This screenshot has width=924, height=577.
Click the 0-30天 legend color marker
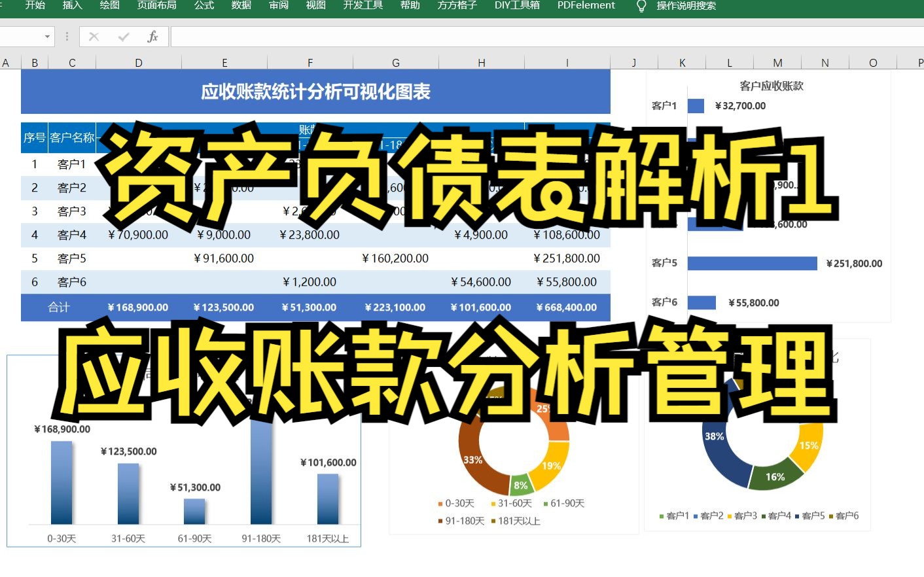[x=440, y=503]
